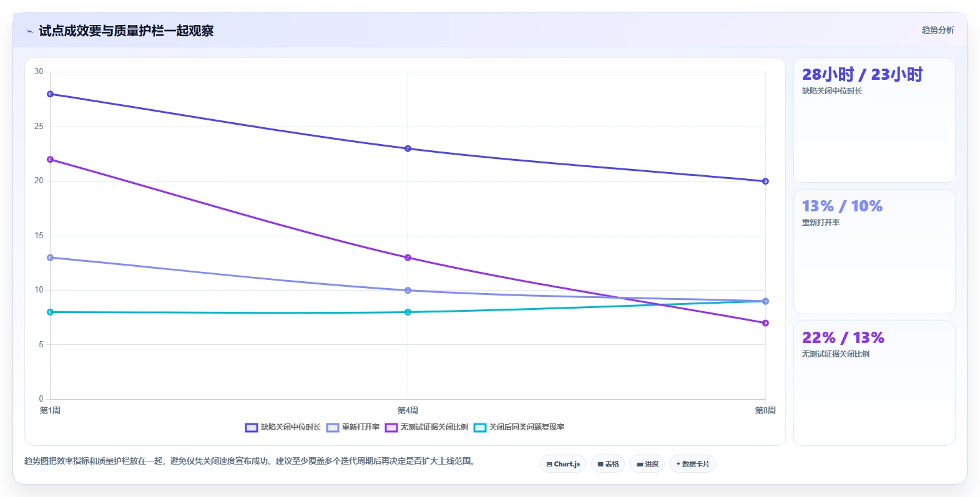Click the 第1周 x-axis label
This screenshot has height=497, width=980.
[50, 410]
